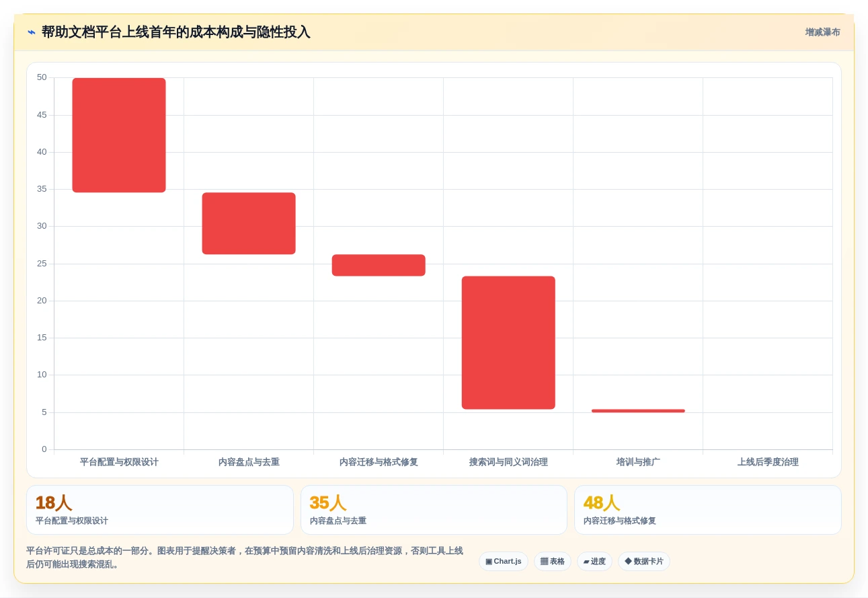
Task: Click the y-axis value 25
Action: coord(42,263)
